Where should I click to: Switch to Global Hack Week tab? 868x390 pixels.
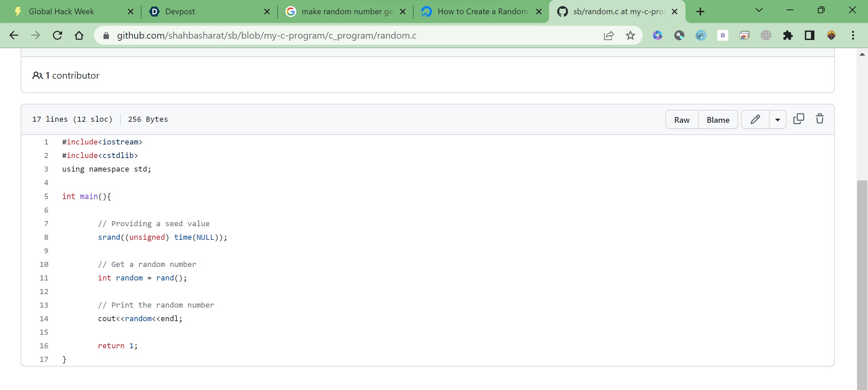61,12
